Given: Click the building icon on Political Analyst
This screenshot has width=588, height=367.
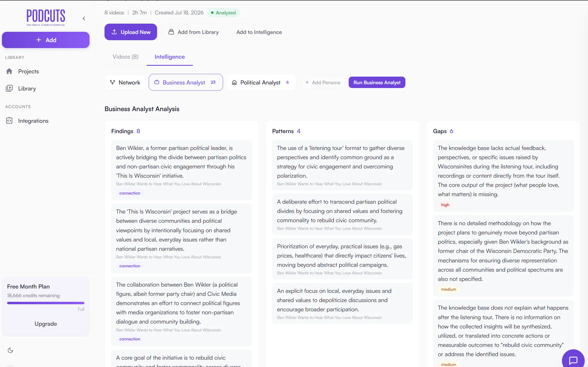Looking at the screenshot, I should [x=234, y=82].
